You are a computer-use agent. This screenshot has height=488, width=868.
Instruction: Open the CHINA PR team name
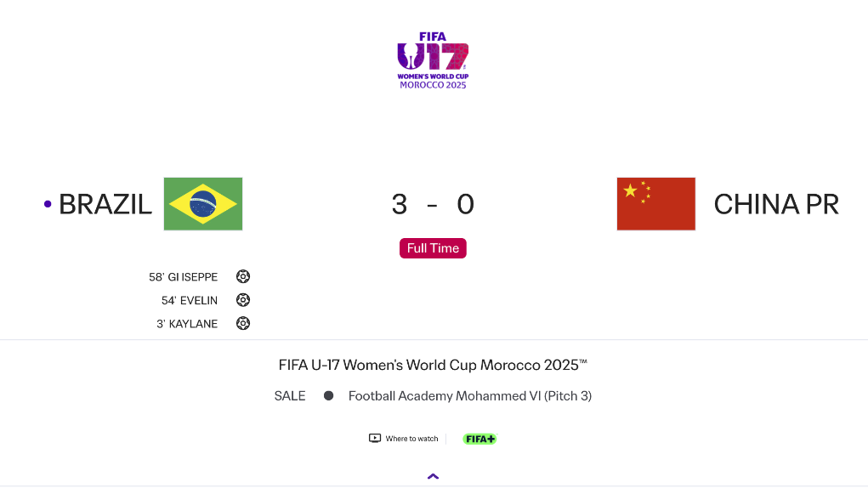click(776, 205)
